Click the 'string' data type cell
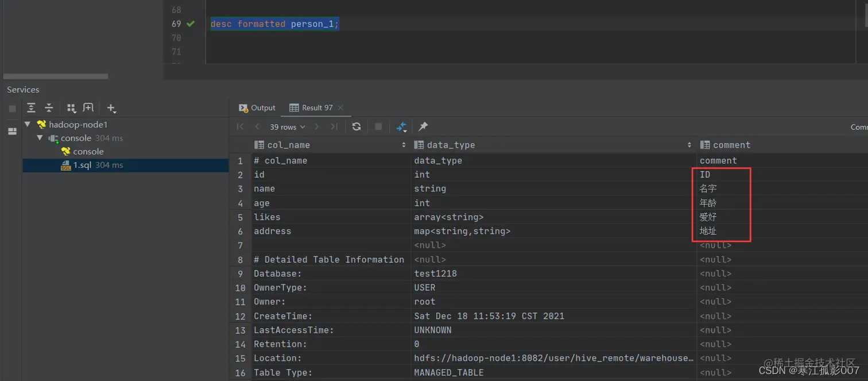 pos(553,188)
